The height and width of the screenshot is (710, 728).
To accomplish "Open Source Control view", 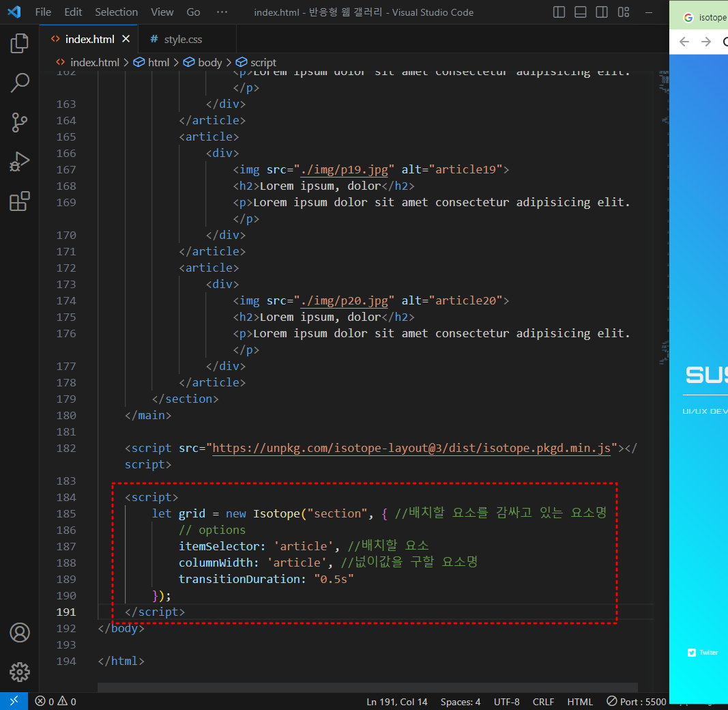I will coord(20,123).
